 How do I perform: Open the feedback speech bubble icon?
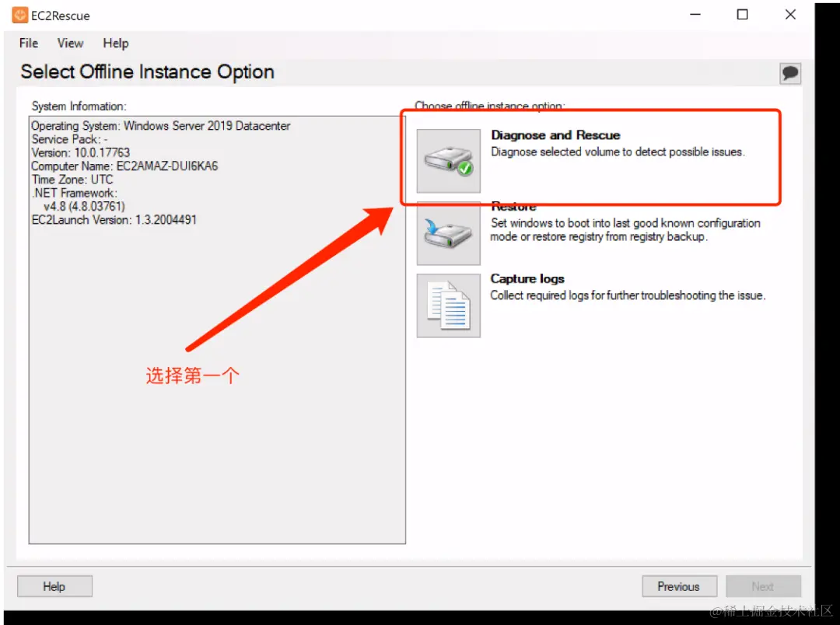(x=790, y=73)
